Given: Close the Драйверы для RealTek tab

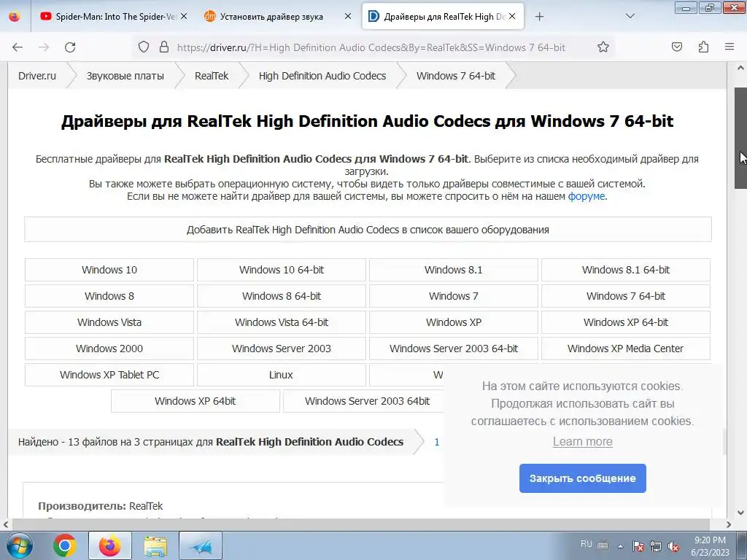Looking at the screenshot, I should click(512, 16).
